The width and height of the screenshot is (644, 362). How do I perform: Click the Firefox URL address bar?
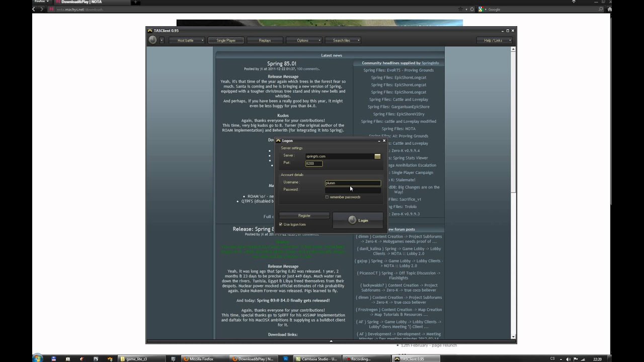(x=252, y=9)
